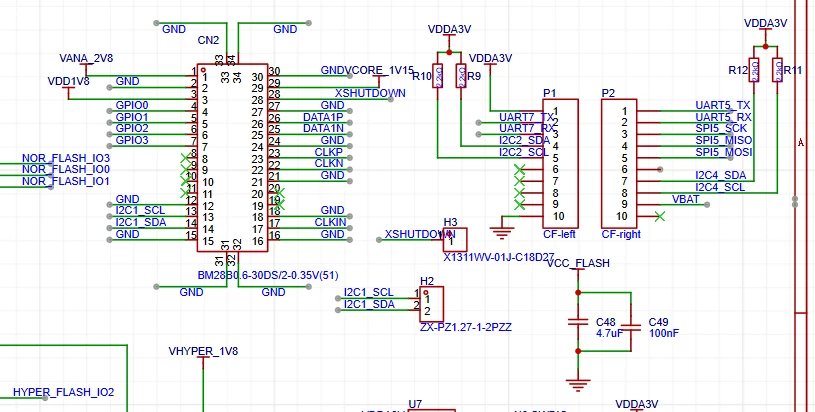Select the NOR_FLASH_IO0 net label
This screenshot has height=412, width=815.
coord(66,169)
